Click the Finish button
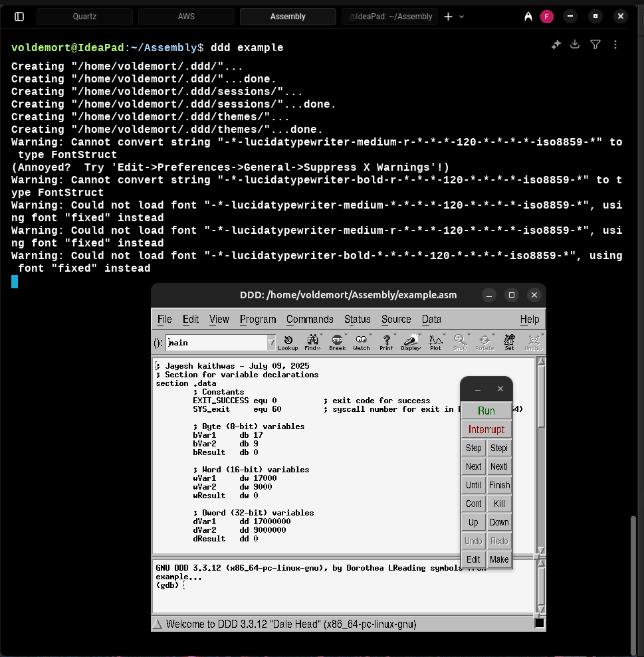Screen dimensions: 644x657 click(x=499, y=485)
